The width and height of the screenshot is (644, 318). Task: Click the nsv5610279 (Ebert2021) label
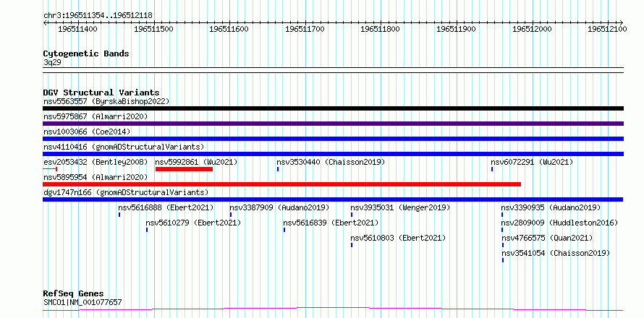[193, 223]
